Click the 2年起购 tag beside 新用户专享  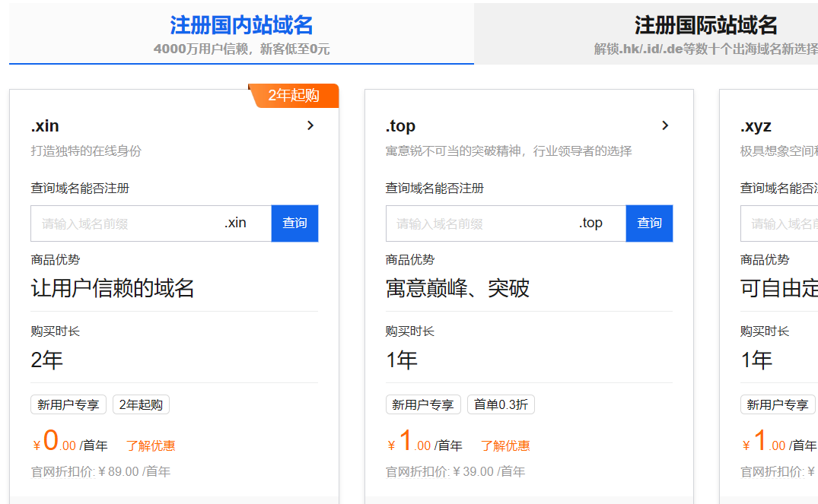141,404
